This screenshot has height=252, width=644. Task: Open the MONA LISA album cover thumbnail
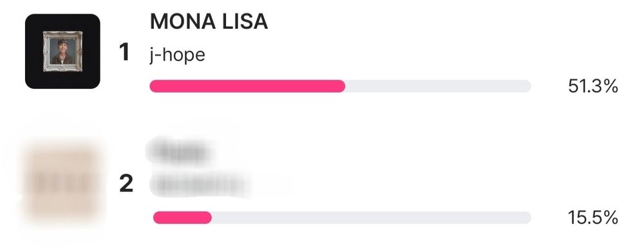62,51
